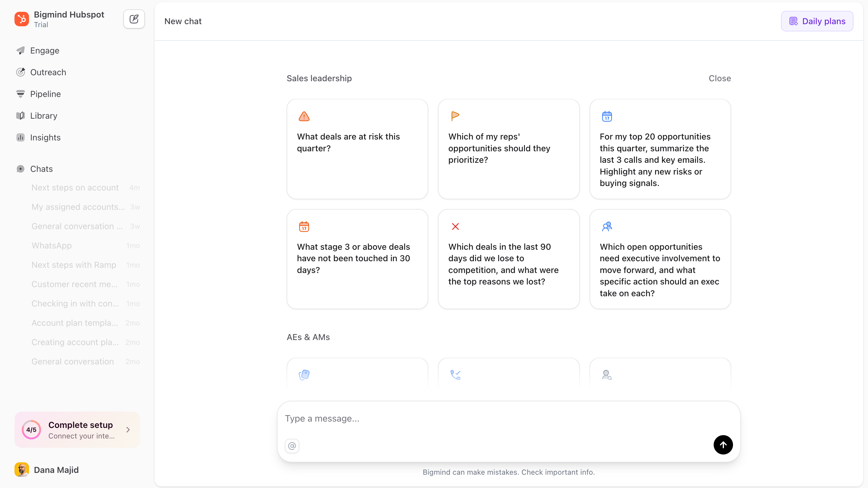Open the 'Creating account pla...' chat
The height and width of the screenshot is (488, 868).
pyautogui.click(x=85, y=342)
